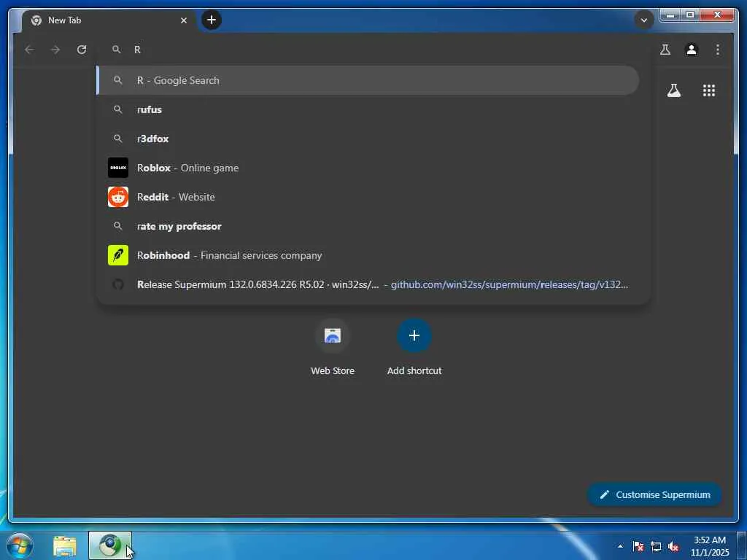Pick Roblox - Online game suggestion
747x560 pixels.
368,168
